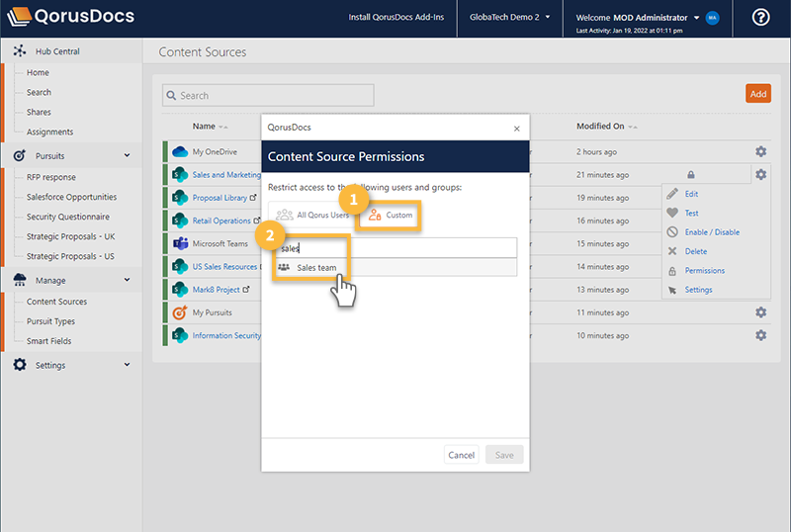The width and height of the screenshot is (791, 532).
Task: Click the Hub Central network icon
Action: (20, 51)
